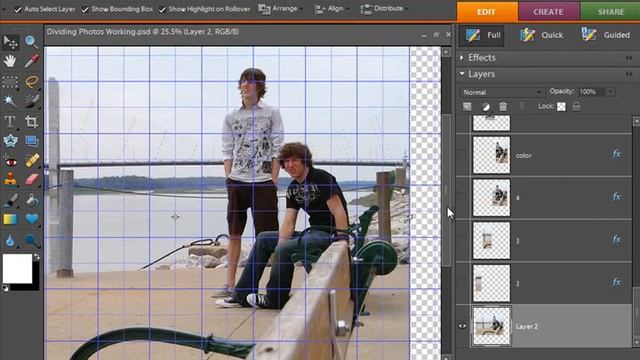Select the Type tool
The height and width of the screenshot is (360, 640).
click(10, 121)
